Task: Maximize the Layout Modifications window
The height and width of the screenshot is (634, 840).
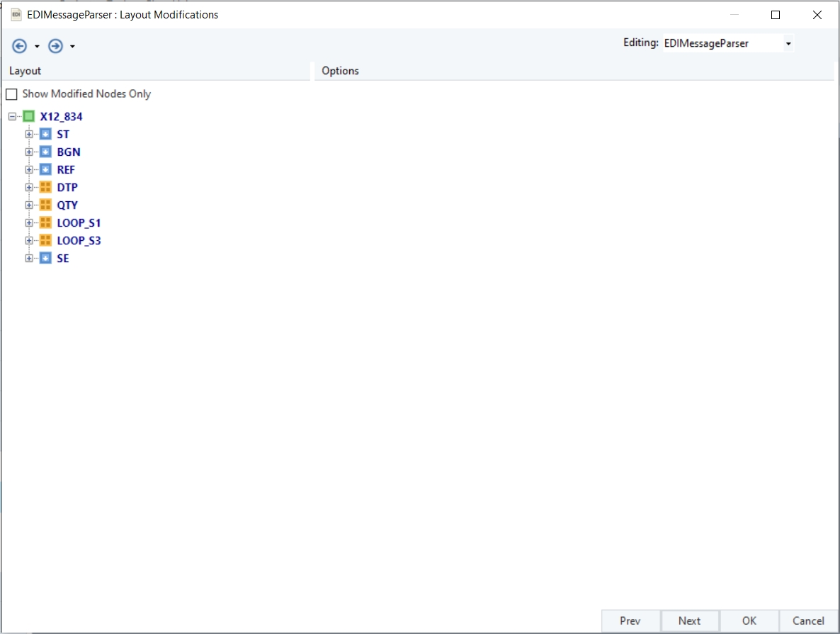Action: coord(775,15)
